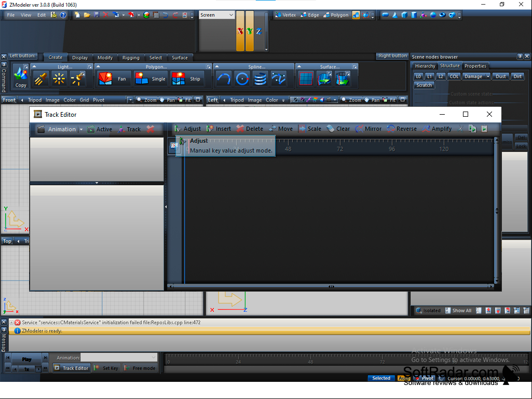Open Front viewport options dropdown arrow
532x399 pixels.
click(x=130, y=100)
